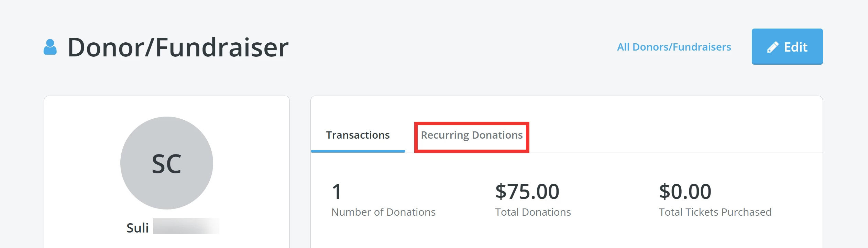Click the $75.00 Total Donations value
The image size is (868, 248).
[x=527, y=191]
